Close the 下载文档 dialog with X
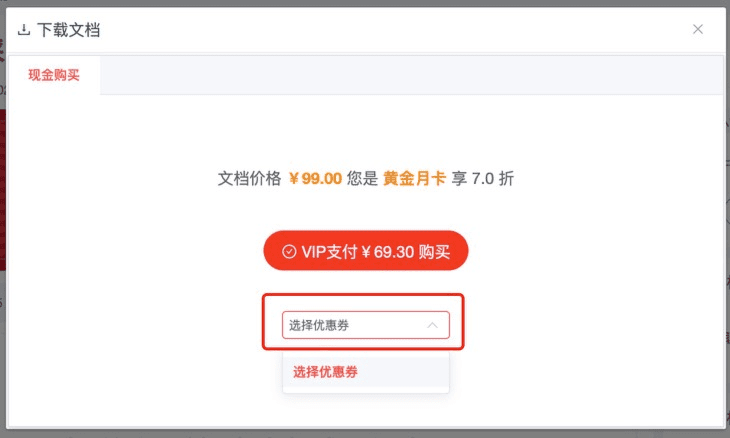 (697, 29)
